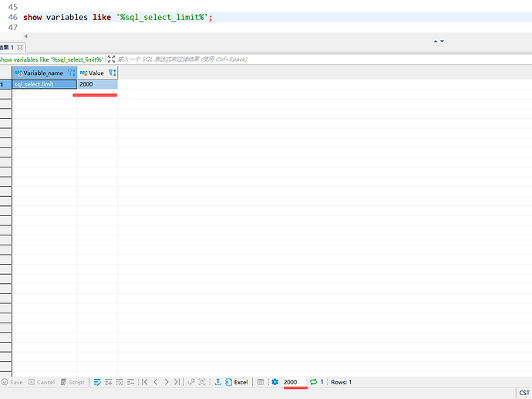Image resolution: width=532 pixels, height=399 pixels.
Task: Refresh the result set
Action: (313, 382)
